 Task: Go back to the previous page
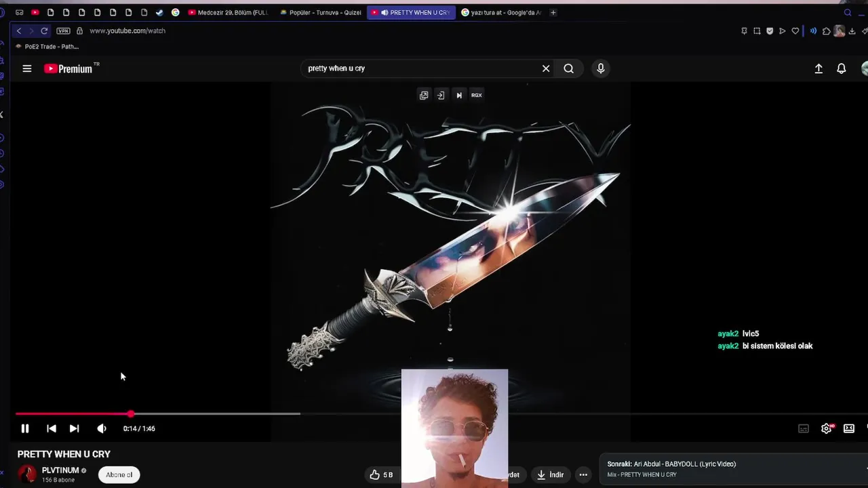pyautogui.click(x=19, y=30)
